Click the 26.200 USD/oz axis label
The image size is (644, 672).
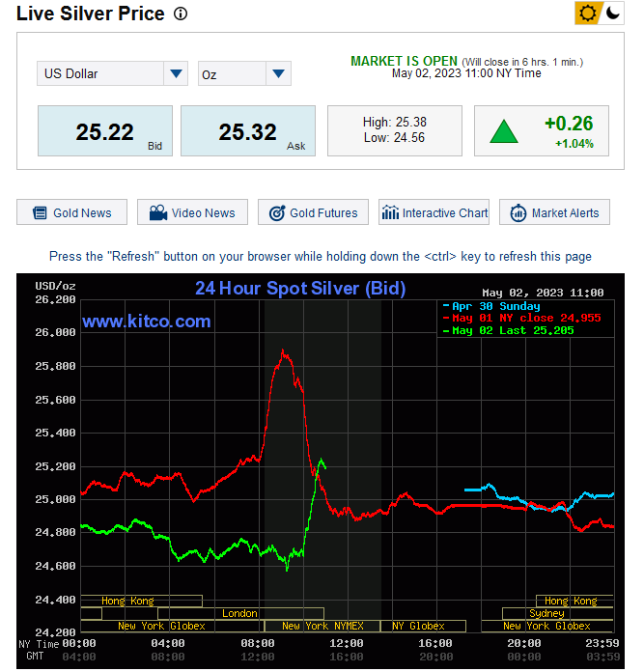click(x=55, y=299)
